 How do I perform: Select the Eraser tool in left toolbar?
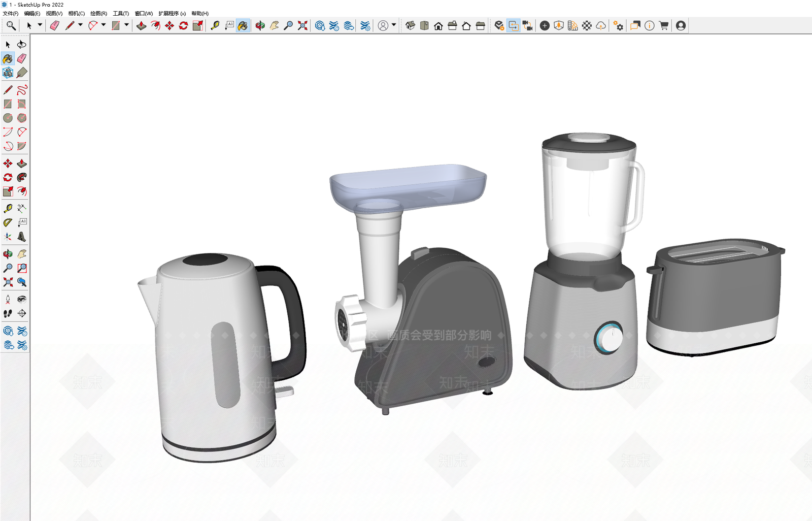click(x=22, y=59)
